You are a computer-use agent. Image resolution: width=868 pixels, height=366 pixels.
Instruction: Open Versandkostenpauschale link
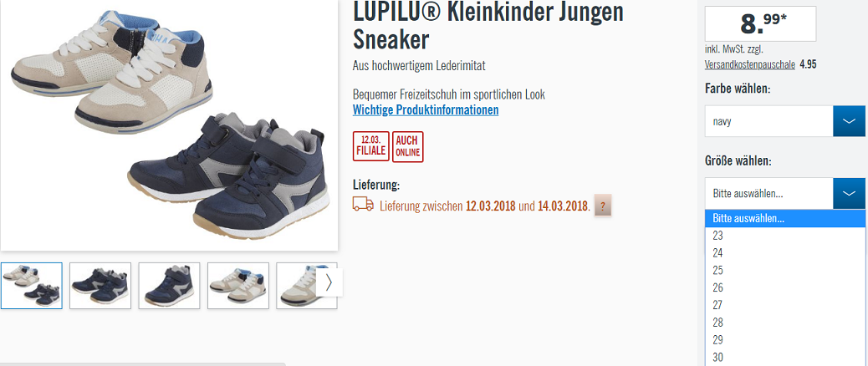tap(750, 64)
